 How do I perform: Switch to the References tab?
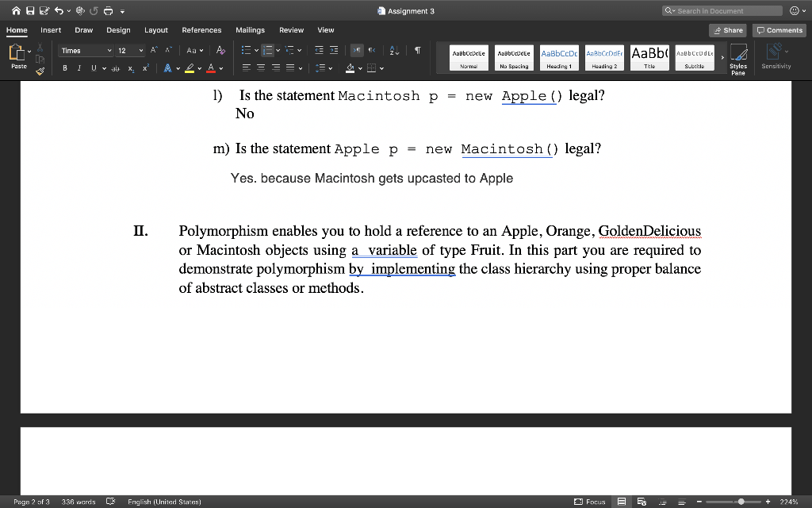pyautogui.click(x=201, y=30)
